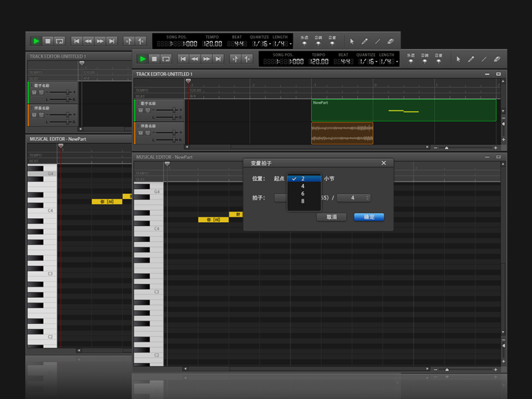This screenshot has width=532, height=399.
Task: Choose the line tool in front window
Action: [x=483, y=59]
